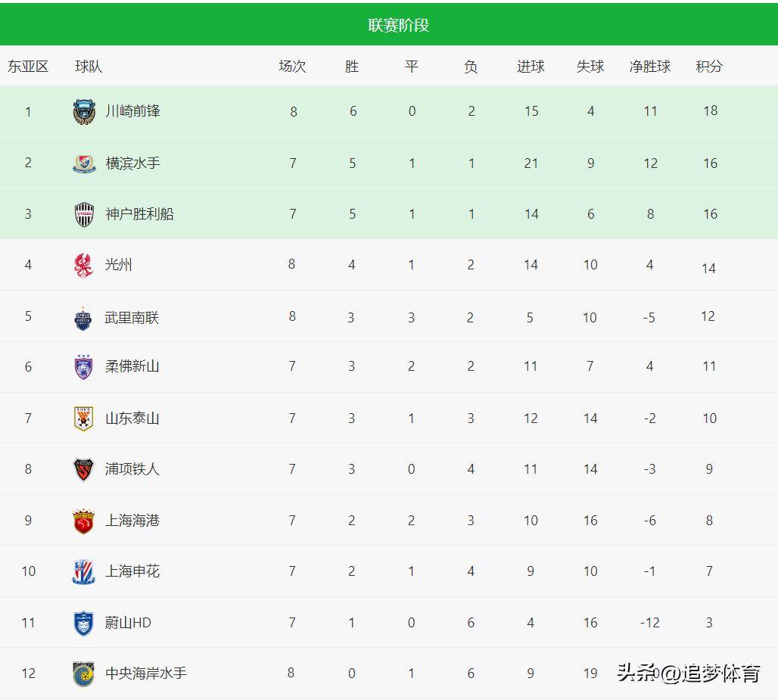Viewport: 778px width, 700px height.
Task: Open the 上海申花 team name link
Action: click(x=132, y=571)
